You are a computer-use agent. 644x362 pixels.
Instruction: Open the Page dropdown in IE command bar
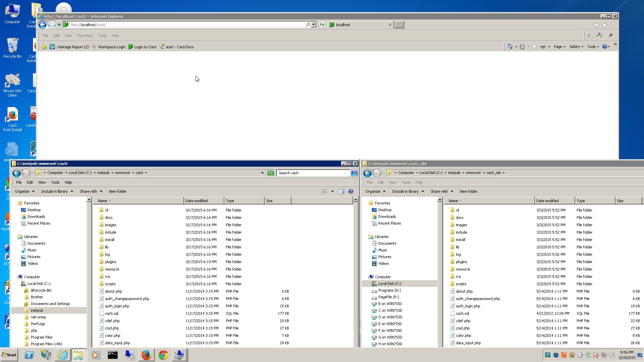click(559, 47)
